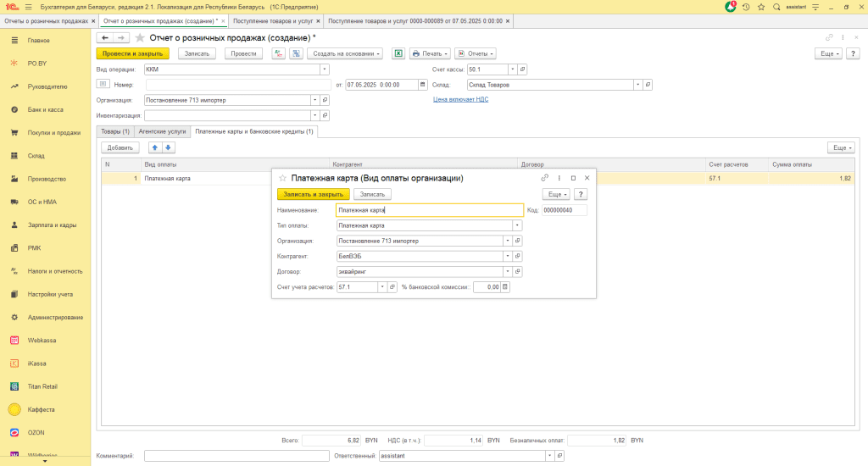868x466 pixels.
Task: Open Еще menu in Платежная карта dialog
Action: (556, 194)
